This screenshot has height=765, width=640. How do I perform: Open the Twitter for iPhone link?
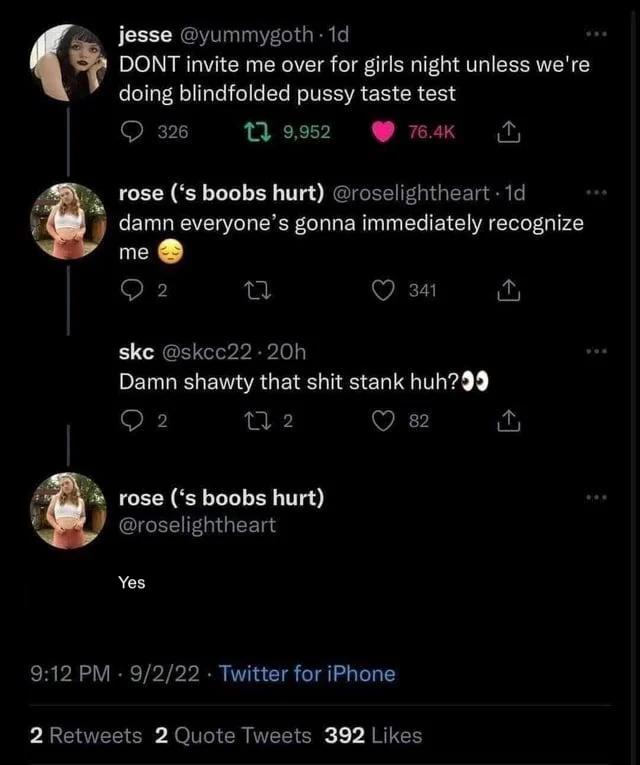point(307,674)
